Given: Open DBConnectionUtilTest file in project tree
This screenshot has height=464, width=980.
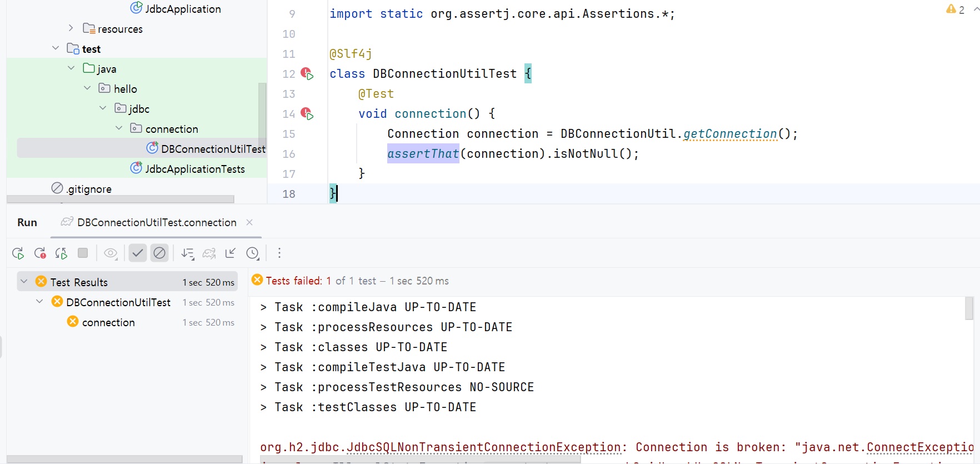Looking at the screenshot, I should tap(213, 149).
